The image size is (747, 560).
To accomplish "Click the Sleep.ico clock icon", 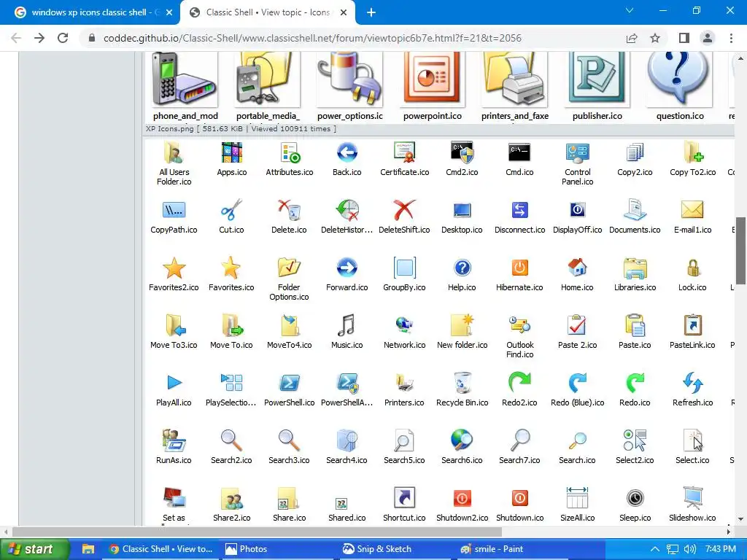I will pos(635,498).
